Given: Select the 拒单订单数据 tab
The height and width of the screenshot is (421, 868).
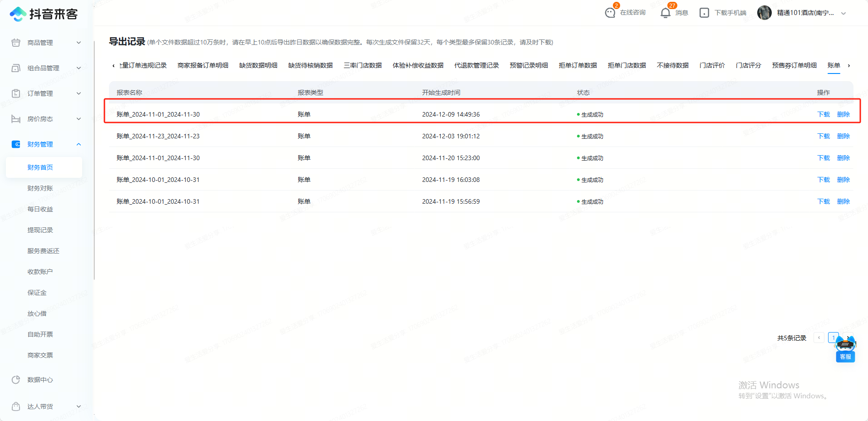Looking at the screenshot, I should click(x=577, y=65).
